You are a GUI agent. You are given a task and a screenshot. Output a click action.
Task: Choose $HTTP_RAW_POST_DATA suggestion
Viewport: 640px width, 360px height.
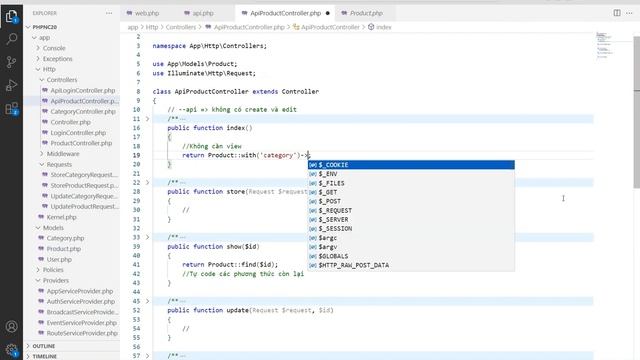pyautogui.click(x=411, y=265)
